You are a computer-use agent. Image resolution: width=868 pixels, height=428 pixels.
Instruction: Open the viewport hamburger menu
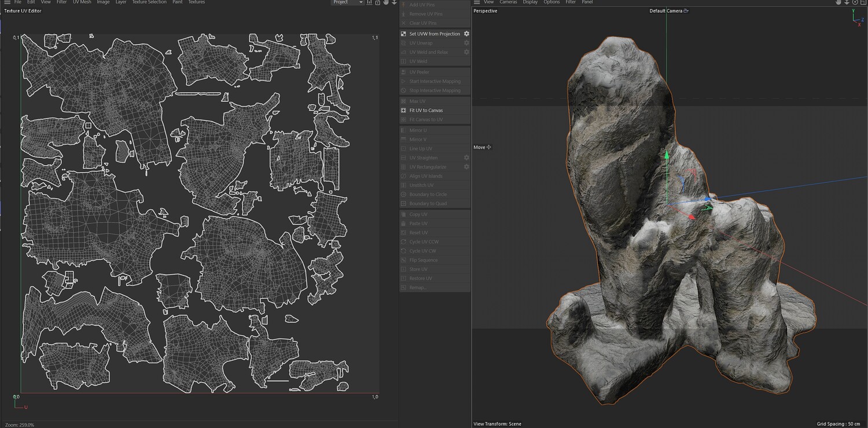(x=477, y=2)
